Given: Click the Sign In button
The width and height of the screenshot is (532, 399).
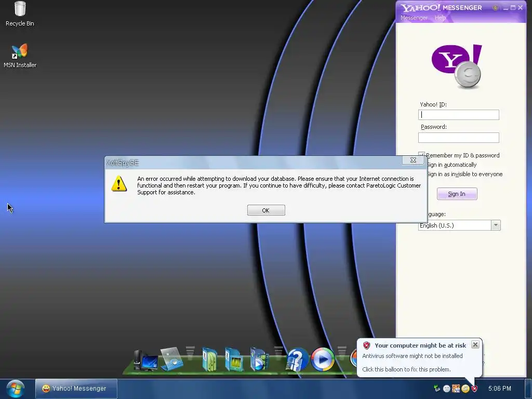Looking at the screenshot, I should 457,194.
